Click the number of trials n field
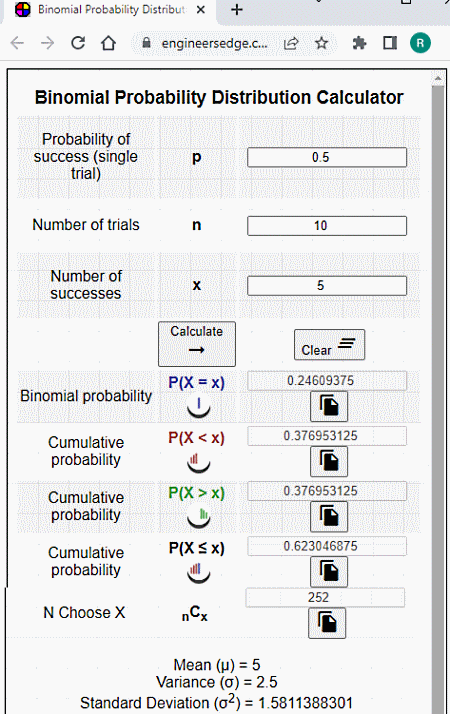This screenshot has width=450, height=714. 327,226
